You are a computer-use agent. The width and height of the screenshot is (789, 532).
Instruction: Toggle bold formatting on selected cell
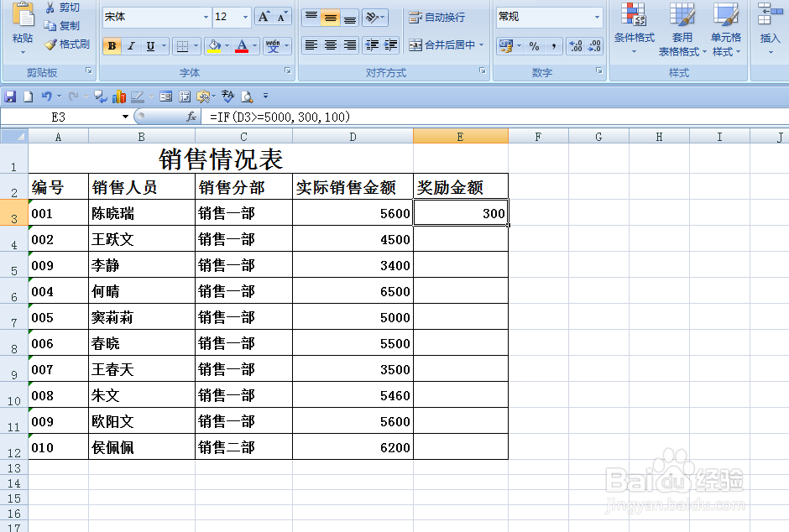[x=112, y=46]
